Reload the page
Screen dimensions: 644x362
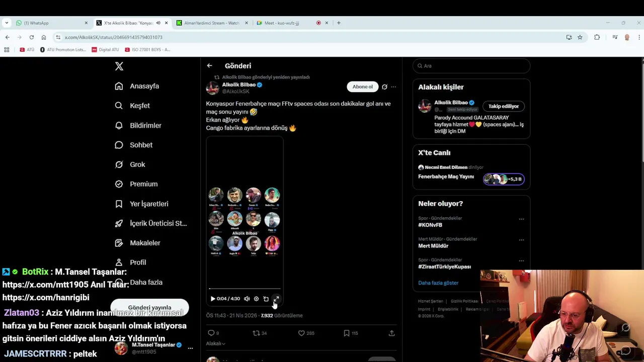pos(31,37)
